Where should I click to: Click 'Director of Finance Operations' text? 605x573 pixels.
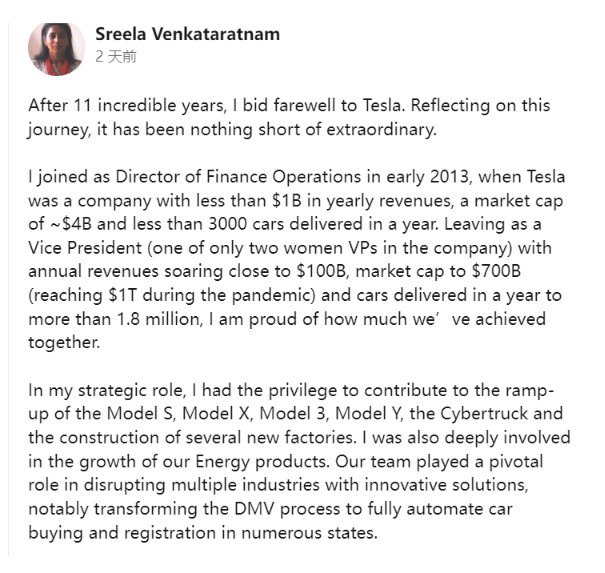point(238,177)
